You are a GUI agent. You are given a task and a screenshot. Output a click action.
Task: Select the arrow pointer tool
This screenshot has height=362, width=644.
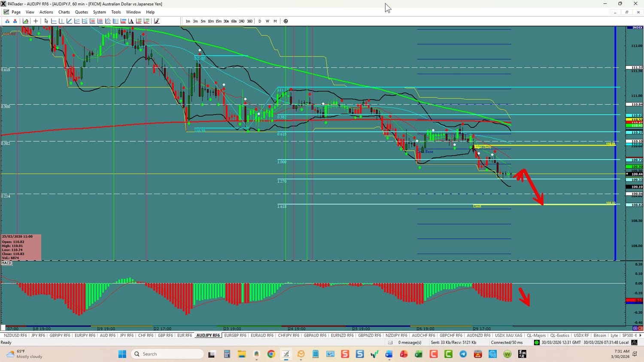pyautogui.click(x=46, y=21)
